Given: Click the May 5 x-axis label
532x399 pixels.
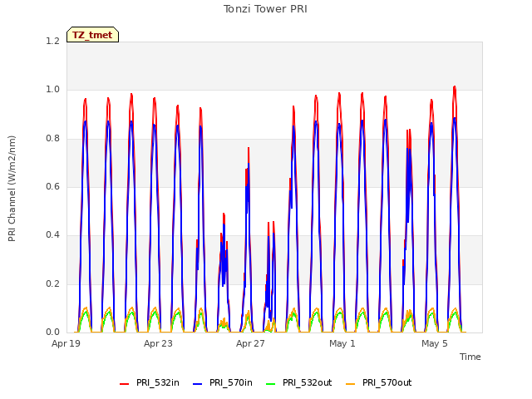Looking at the screenshot, I should pos(435,343).
